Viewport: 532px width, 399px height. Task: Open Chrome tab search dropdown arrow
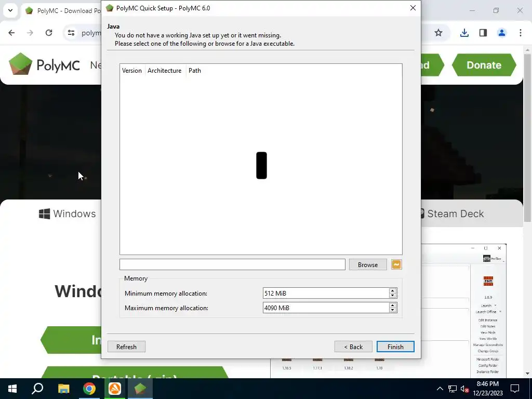[x=10, y=10]
